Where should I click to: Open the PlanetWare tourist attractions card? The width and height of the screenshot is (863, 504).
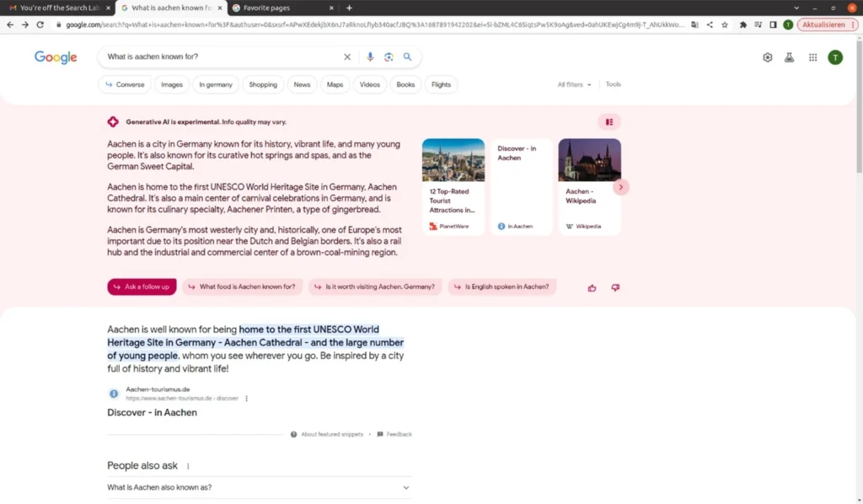[453, 186]
